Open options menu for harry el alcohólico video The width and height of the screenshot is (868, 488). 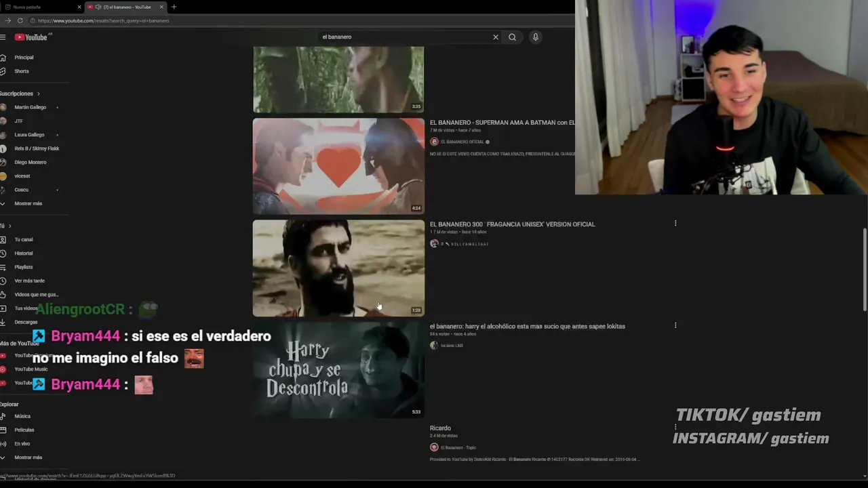click(675, 325)
